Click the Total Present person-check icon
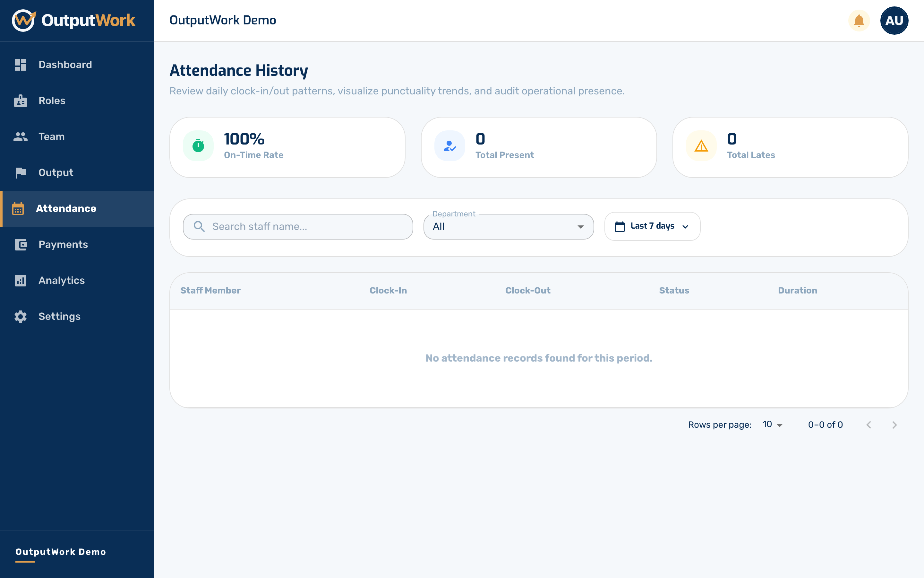 (x=450, y=146)
